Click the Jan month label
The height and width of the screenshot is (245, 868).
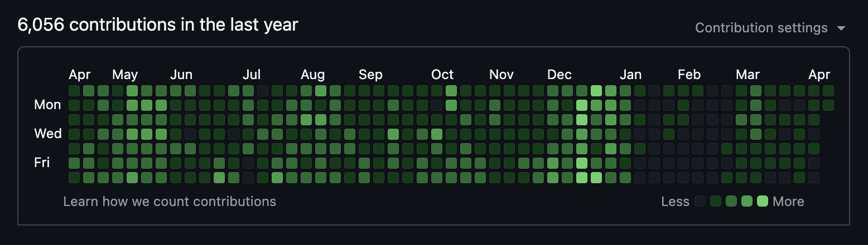click(630, 75)
